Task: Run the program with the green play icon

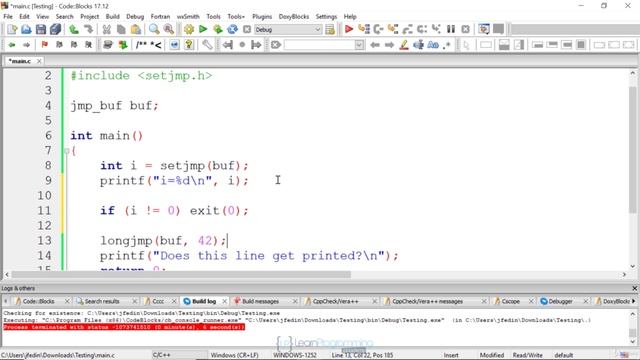Action: click(203, 29)
